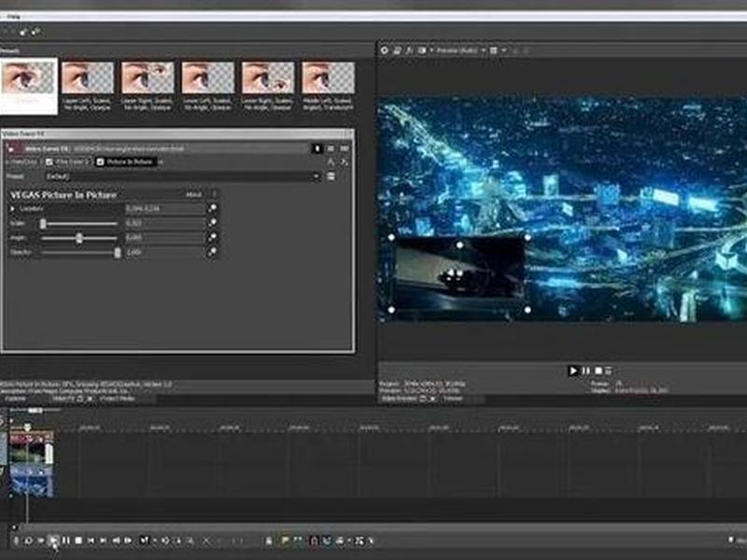The height and width of the screenshot is (560, 747).
Task: Click Go to Start in the timeline transport bar
Action: click(91, 540)
